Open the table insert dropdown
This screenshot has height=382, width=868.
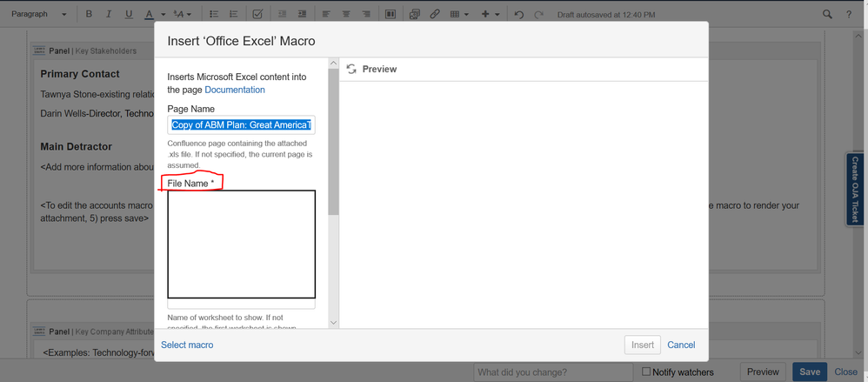pos(459,15)
